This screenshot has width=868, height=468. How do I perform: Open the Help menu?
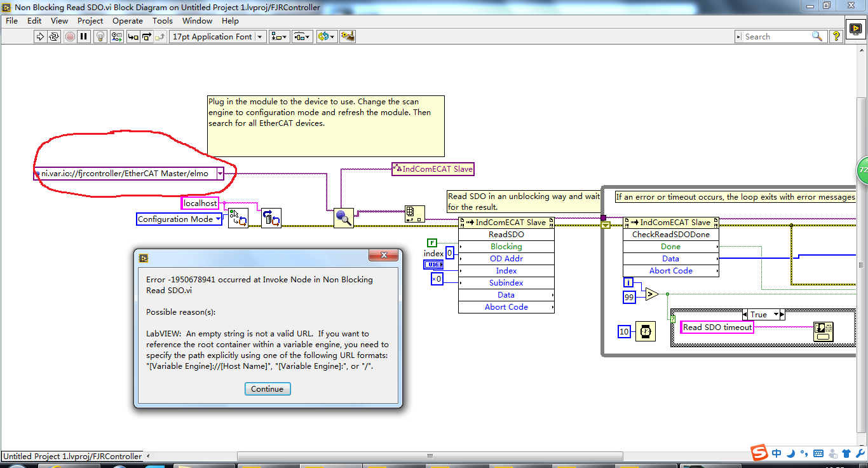click(230, 21)
